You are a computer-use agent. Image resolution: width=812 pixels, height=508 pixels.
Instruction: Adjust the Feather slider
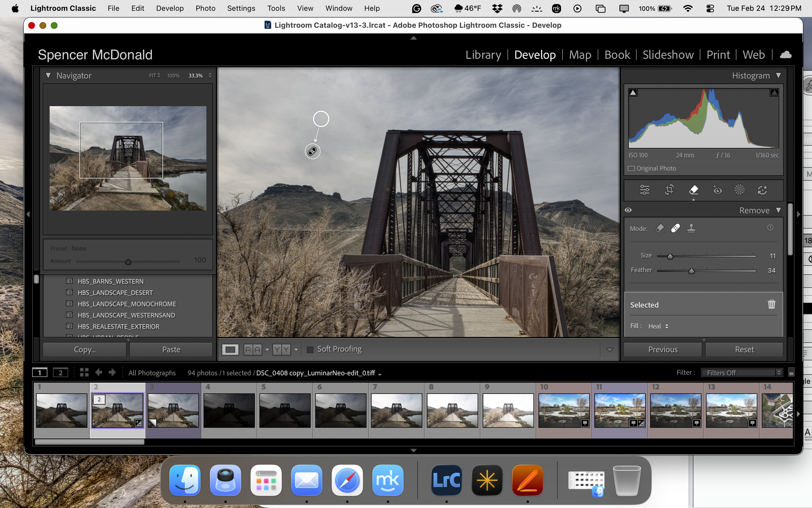tap(692, 271)
